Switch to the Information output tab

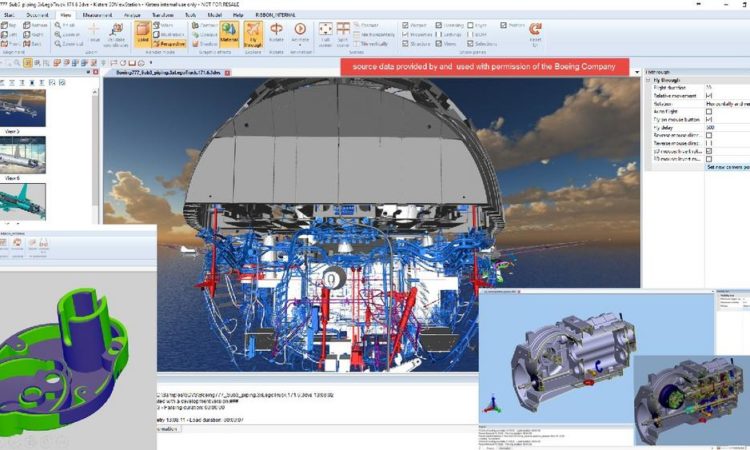coord(169,429)
